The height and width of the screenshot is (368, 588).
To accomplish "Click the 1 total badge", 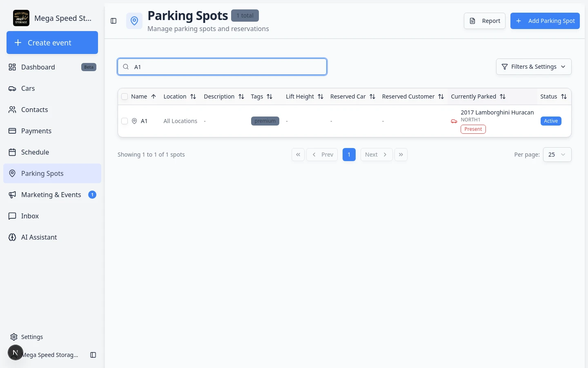I will coord(245,16).
